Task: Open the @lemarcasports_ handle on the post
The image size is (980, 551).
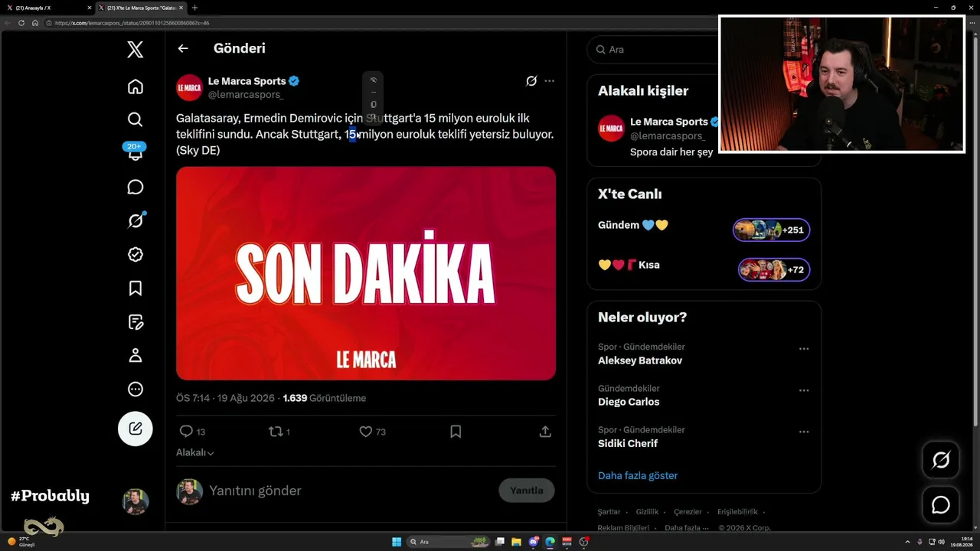Action: pos(246,94)
